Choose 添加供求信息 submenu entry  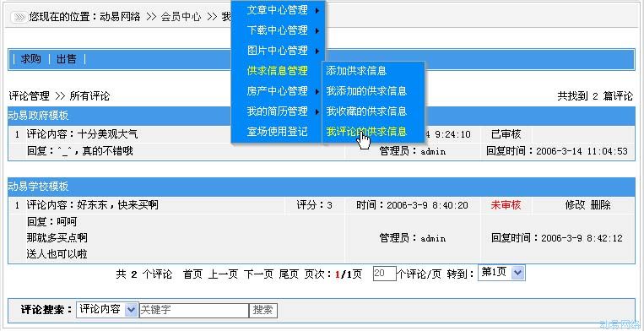click(356, 71)
